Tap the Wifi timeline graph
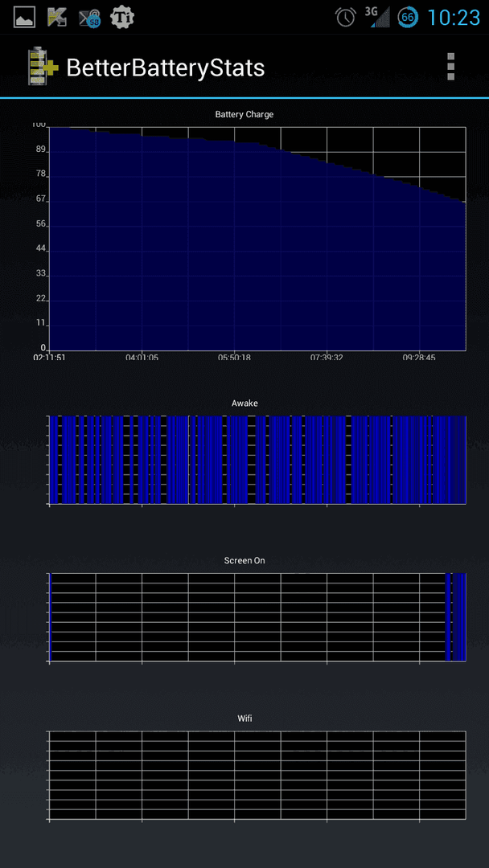 point(257,775)
